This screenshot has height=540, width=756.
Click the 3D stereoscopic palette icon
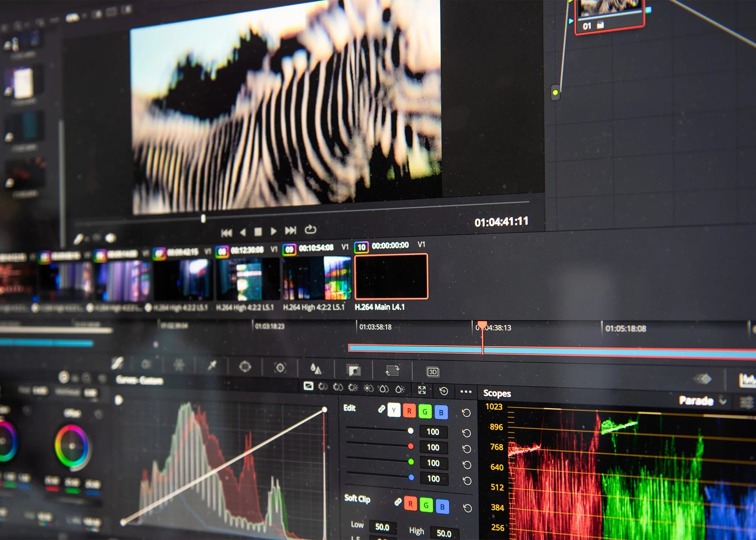[433, 372]
